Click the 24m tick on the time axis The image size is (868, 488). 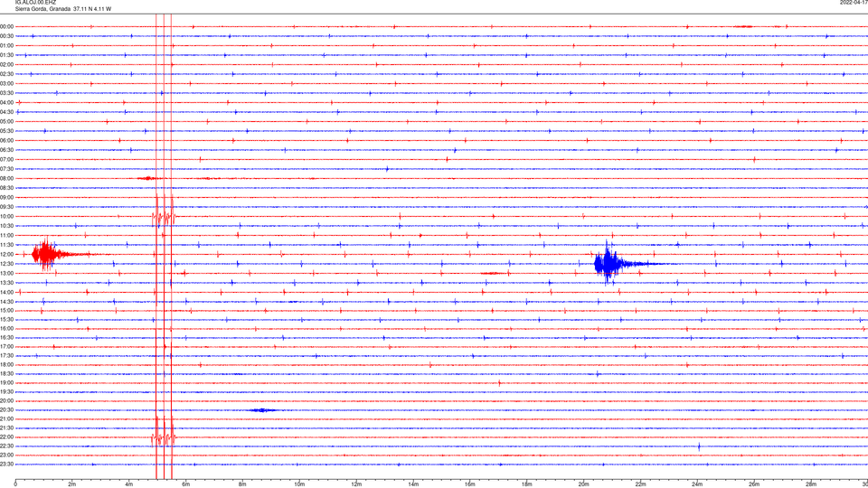[x=697, y=484]
